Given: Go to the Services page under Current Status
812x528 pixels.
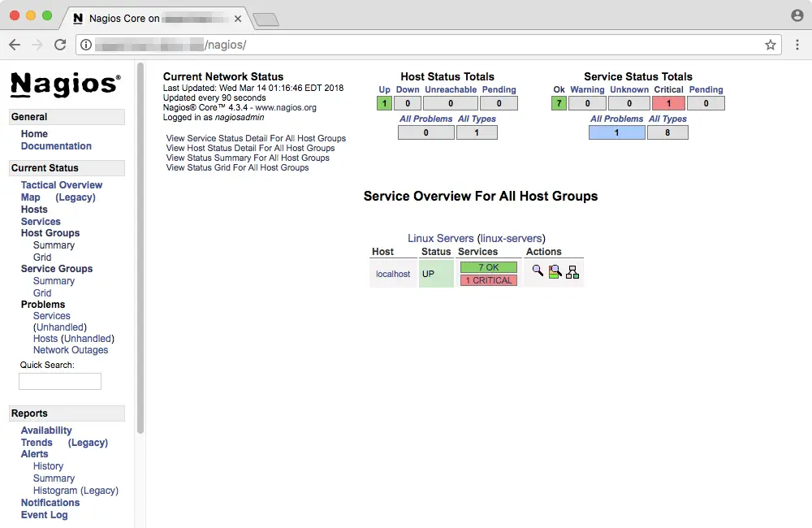Looking at the screenshot, I should point(41,221).
